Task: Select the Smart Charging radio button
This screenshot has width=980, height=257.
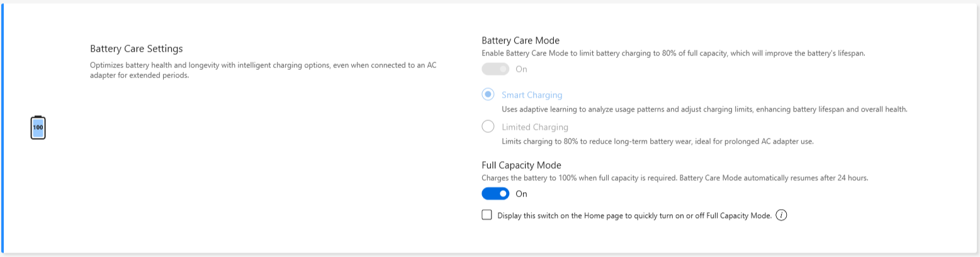Action: click(488, 94)
